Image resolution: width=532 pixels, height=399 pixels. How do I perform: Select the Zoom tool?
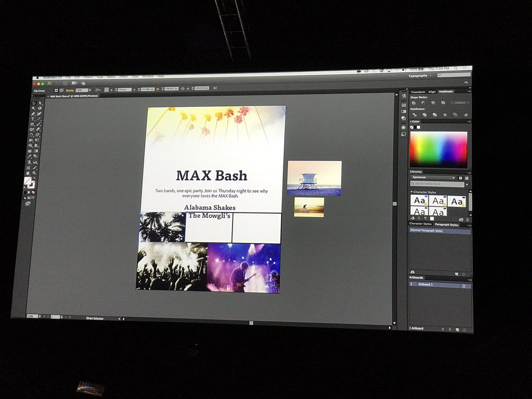tap(34, 173)
